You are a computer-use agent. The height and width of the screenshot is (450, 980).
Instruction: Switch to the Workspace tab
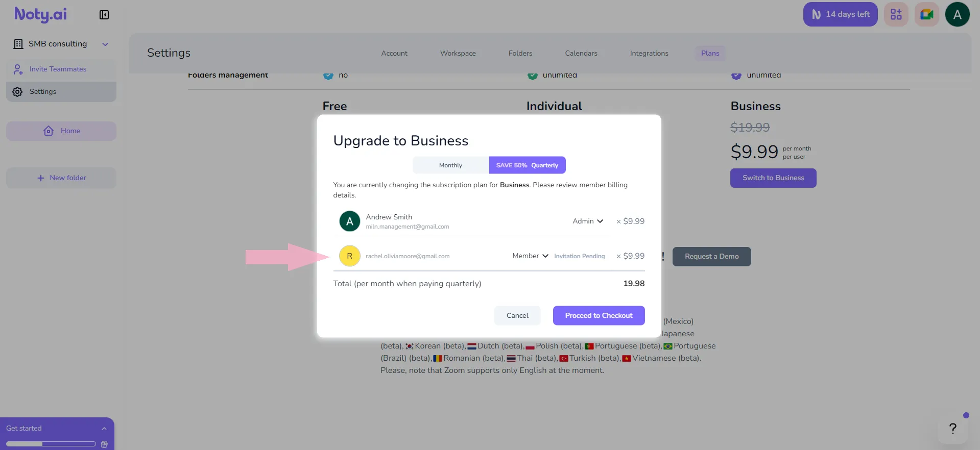(x=458, y=54)
